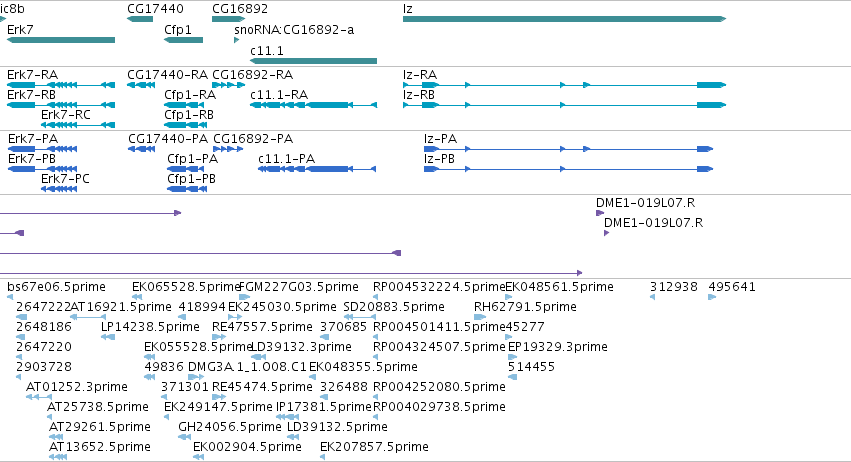Click the IP17381.5prime EST
The width and height of the screenshot is (851, 462).
tap(288, 418)
